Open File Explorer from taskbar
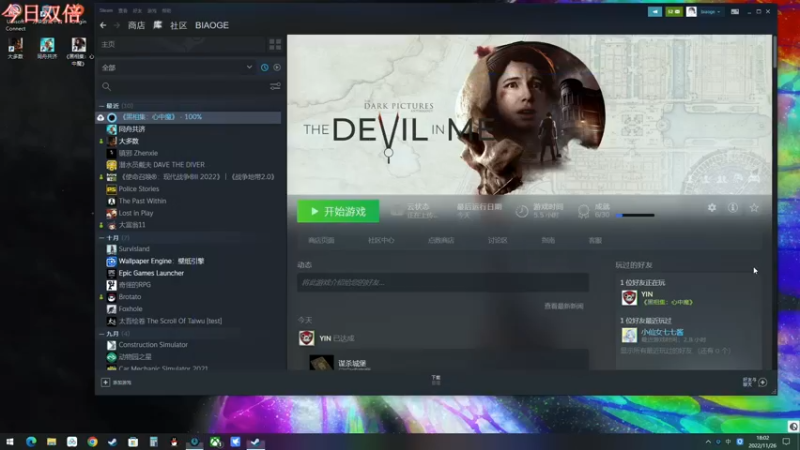 (x=52, y=442)
